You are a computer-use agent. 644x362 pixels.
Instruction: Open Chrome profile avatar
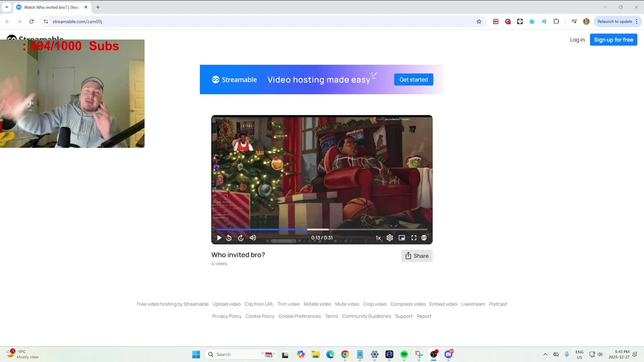click(x=586, y=22)
